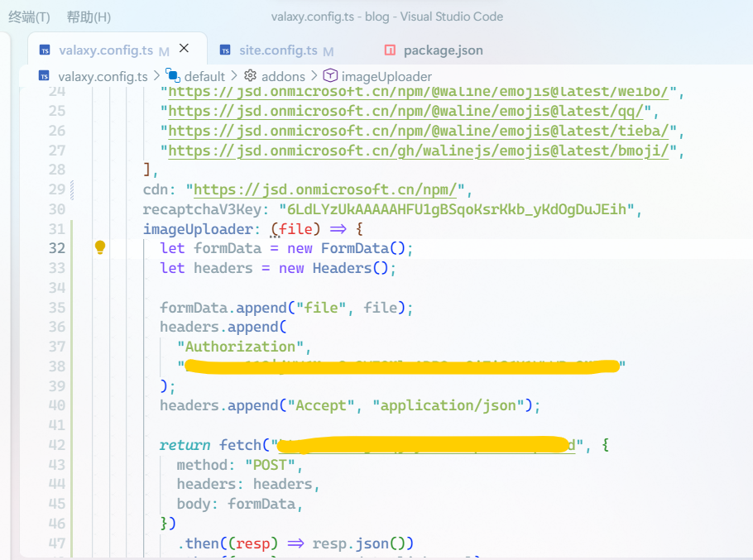Screen dimensions: 753x560
Task: Expand the addons item in the breadcrumb
Action: tap(282, 75)
